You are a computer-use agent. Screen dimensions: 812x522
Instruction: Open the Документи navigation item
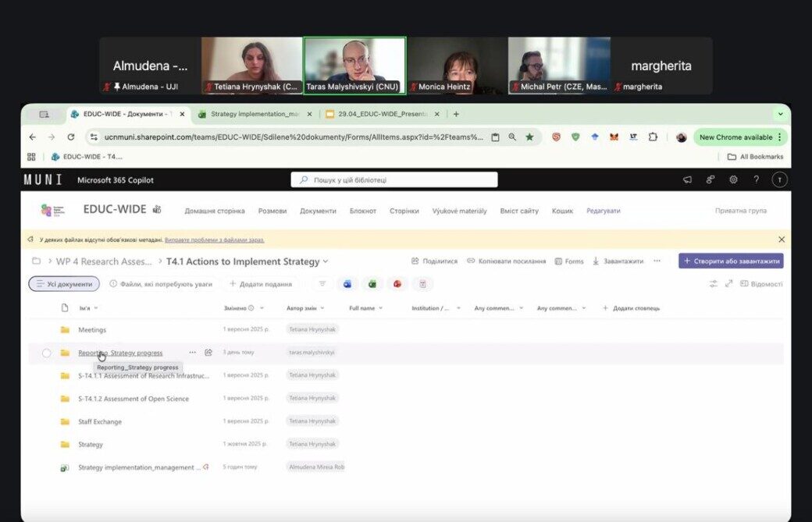click(x=318, y=211)
